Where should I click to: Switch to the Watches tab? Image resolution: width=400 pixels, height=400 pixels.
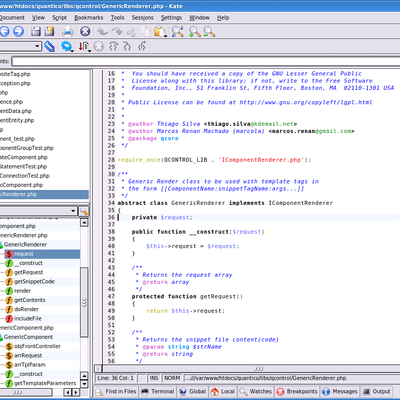click(x=256, y=391)
